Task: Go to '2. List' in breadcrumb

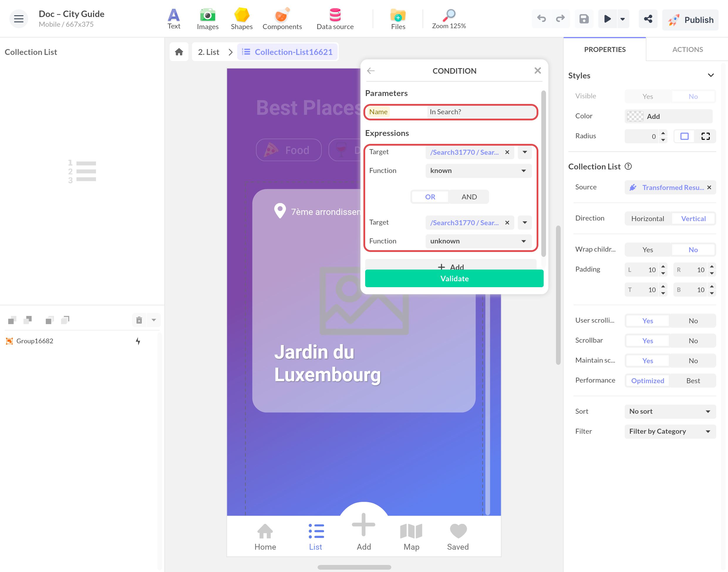Action: pos(208,52)
